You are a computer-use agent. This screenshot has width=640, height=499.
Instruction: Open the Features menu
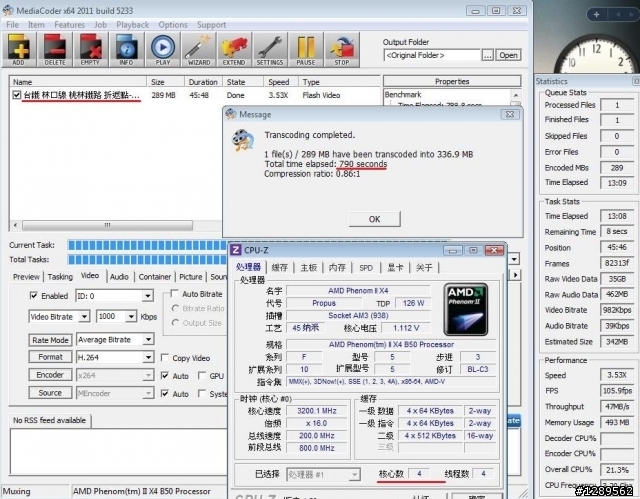(69, 25)
